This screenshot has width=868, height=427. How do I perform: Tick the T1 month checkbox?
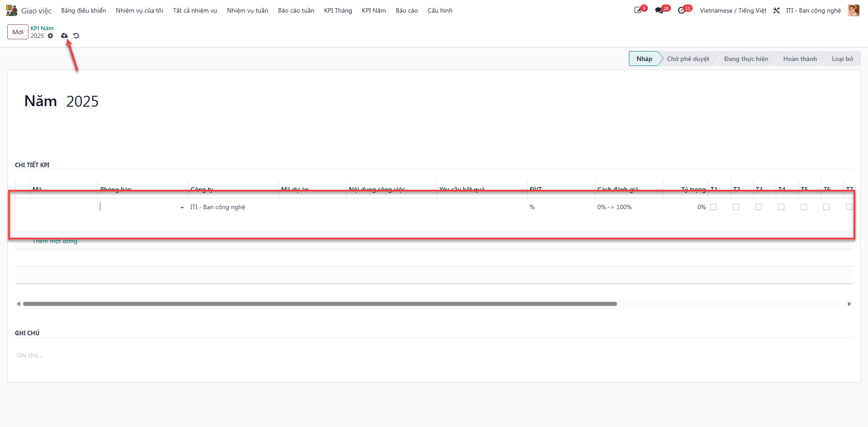click(713, 207)
